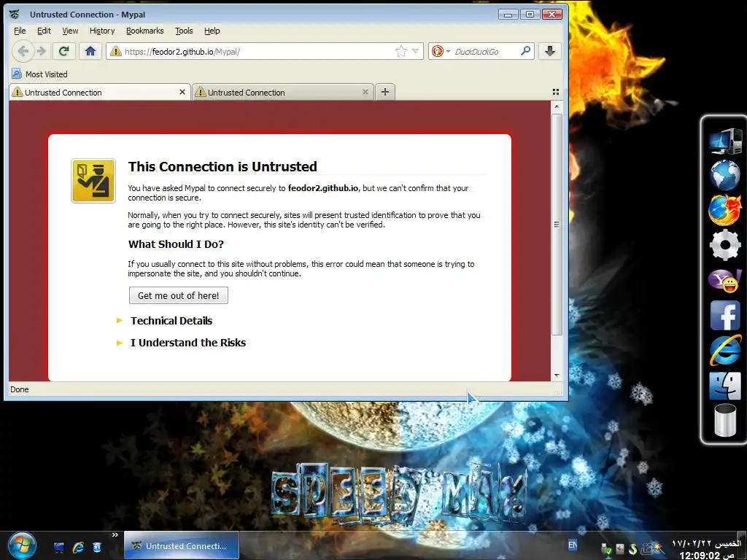Select the Untrusted Connection taskbar button
Viewport: 747px width, 560px height.
tap(181, 545)
